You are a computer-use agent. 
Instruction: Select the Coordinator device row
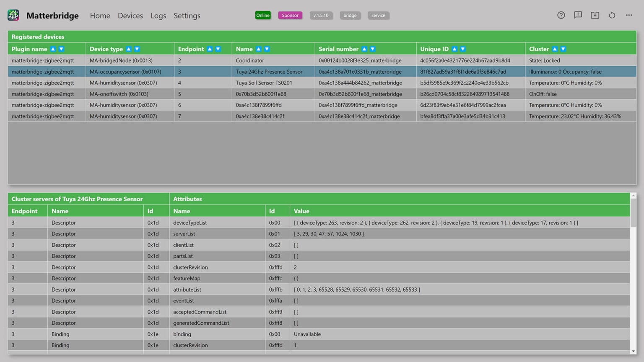250,60
